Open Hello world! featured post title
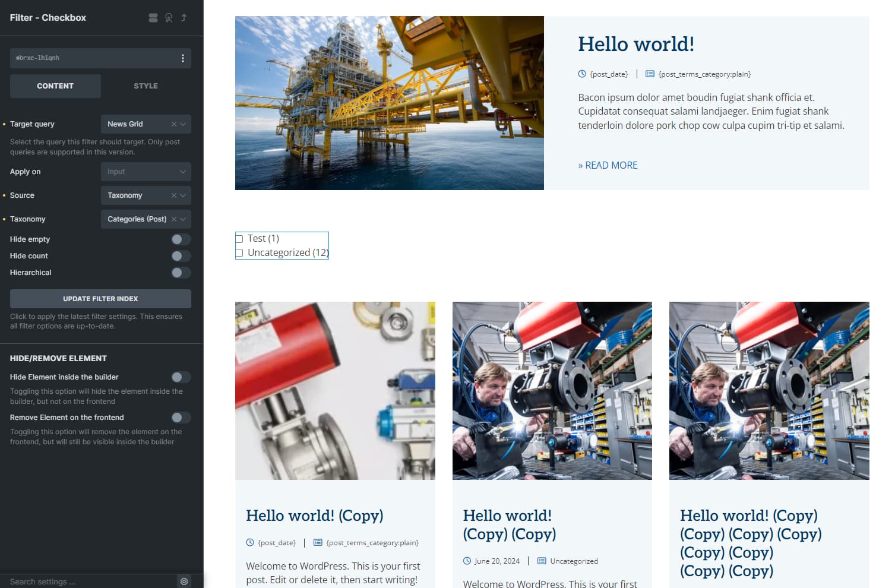 [636, 44]
